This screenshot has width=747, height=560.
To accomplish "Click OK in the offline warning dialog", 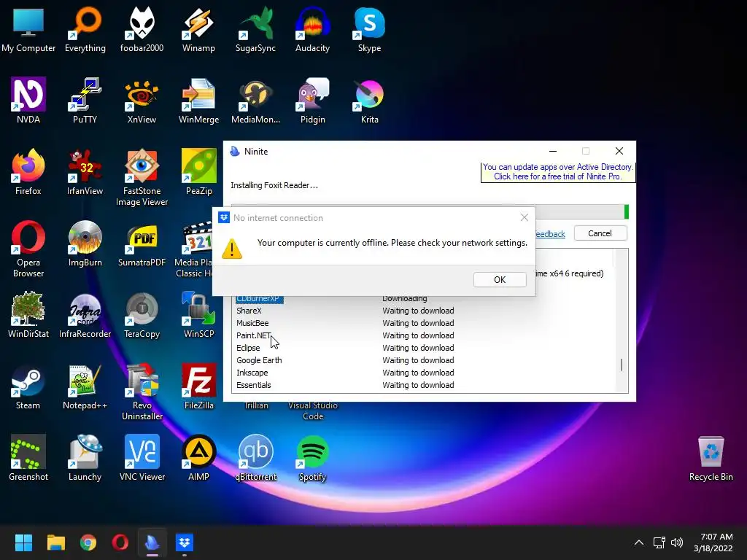I will point(500,279).
